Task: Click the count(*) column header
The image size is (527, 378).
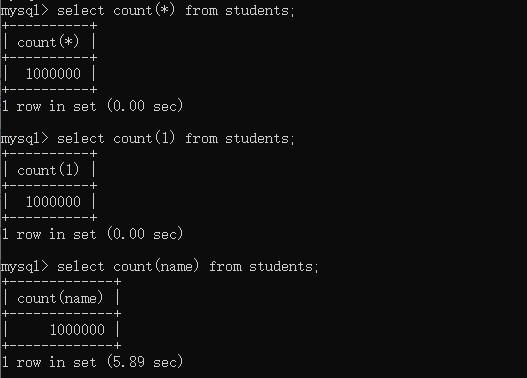Action: tap(48, 42)
